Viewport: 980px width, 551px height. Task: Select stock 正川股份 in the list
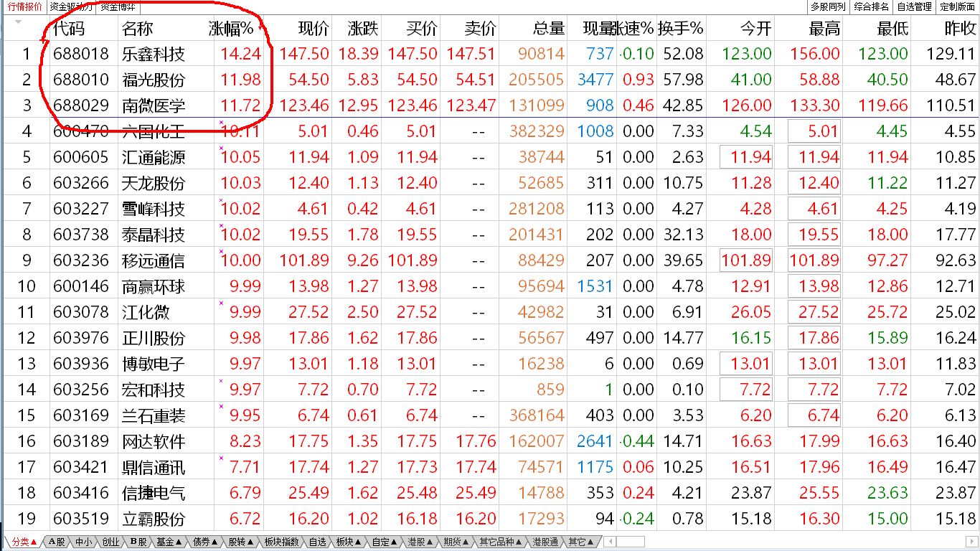[x=154, y=338]
